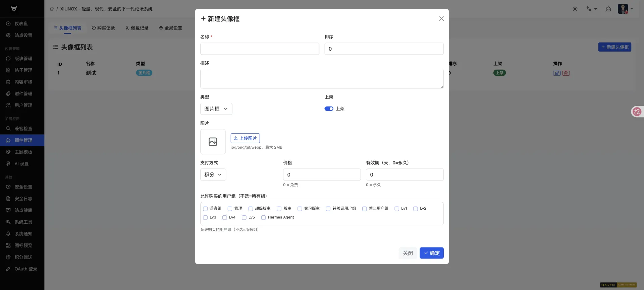Click edit icon for 测试 row

(x=557, y=73)
